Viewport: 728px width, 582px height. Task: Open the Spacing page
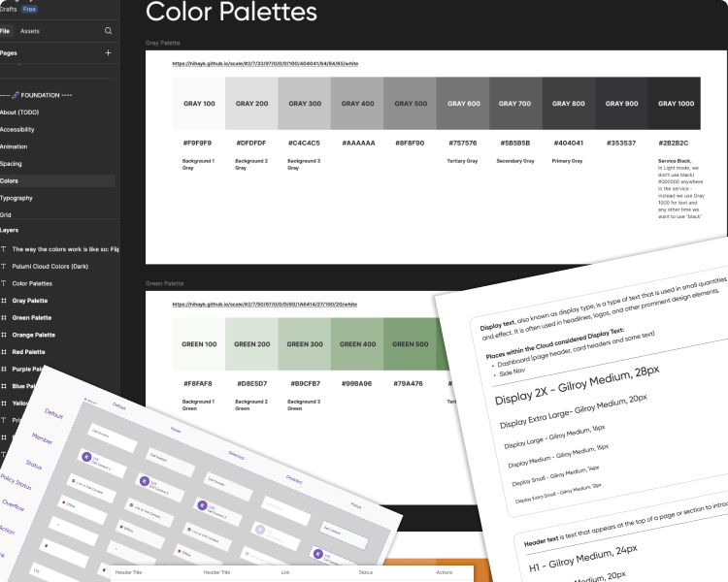click(11, 164)
